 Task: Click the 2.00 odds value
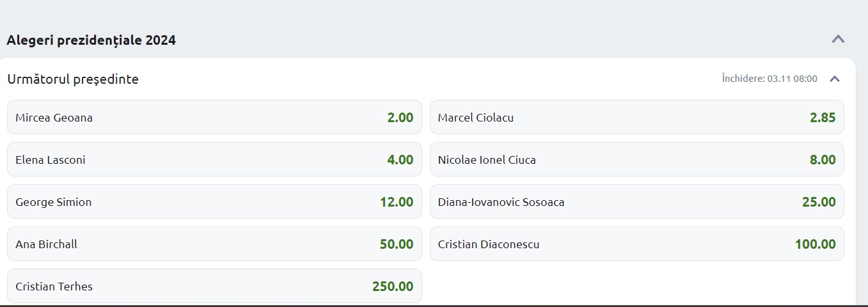[x=400, y=118]
